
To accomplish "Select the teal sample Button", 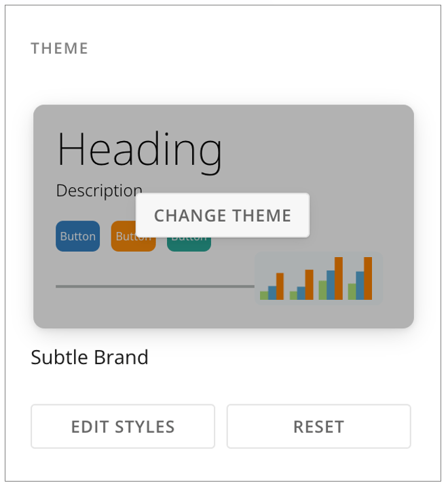I will [189, 244].
